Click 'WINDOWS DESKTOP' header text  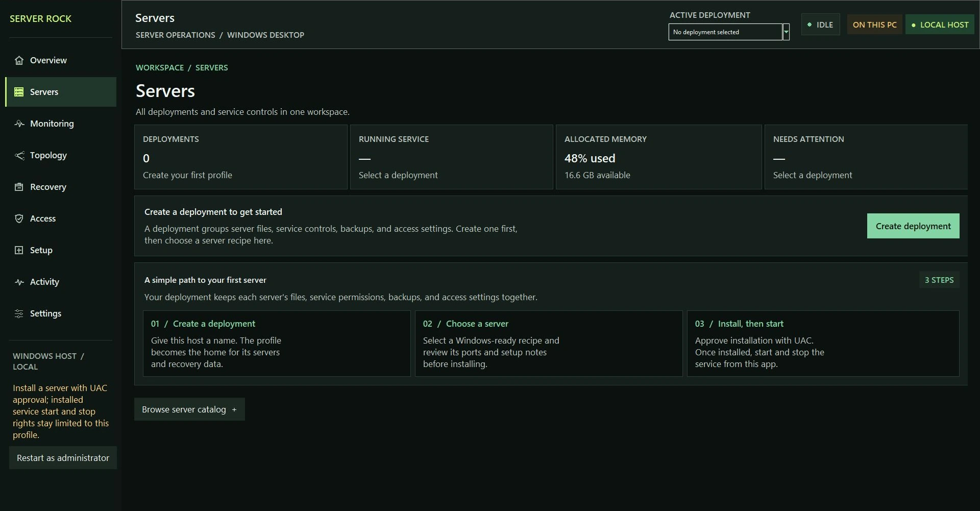pos(265,35)
